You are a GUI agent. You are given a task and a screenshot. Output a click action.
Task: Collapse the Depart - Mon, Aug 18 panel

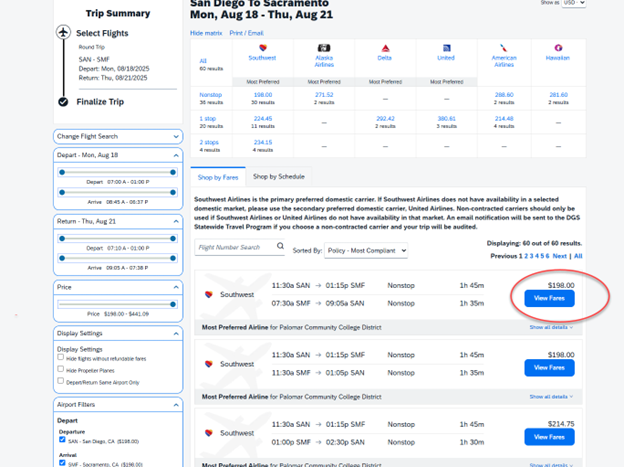point(118,155)
